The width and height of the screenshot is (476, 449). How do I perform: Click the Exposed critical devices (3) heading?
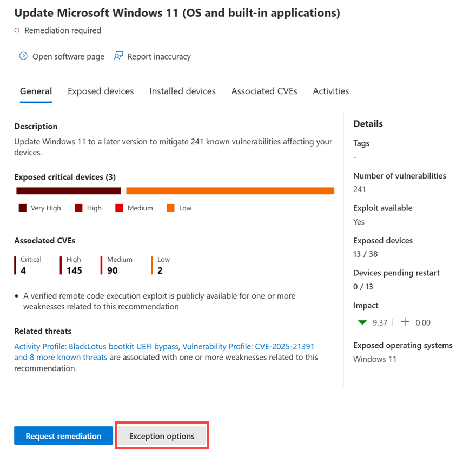(x=65, y=177)
